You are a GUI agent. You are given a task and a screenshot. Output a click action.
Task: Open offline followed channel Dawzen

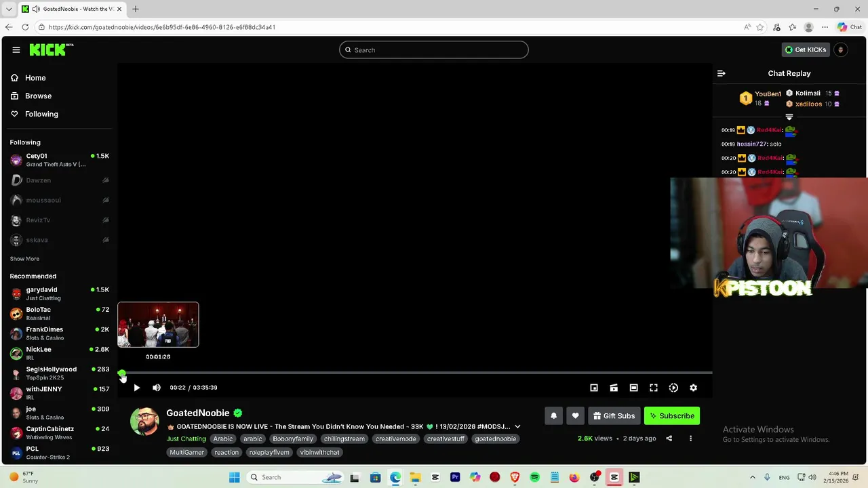60,180
